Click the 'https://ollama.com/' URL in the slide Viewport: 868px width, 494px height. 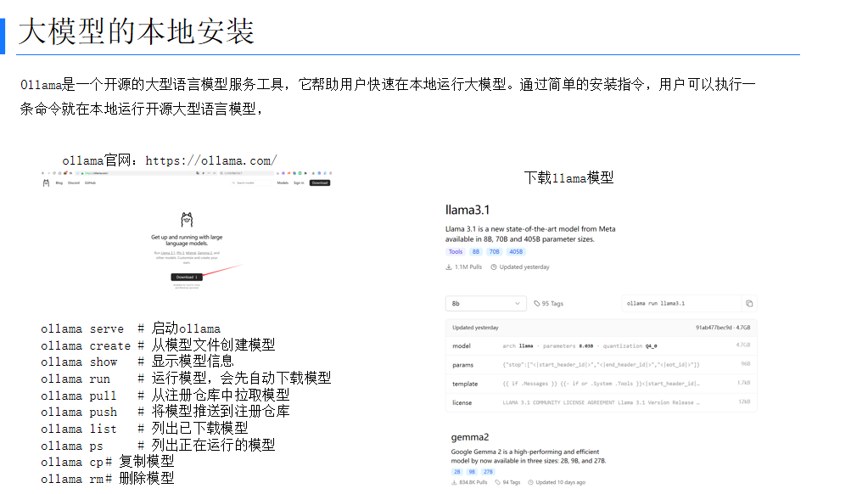pos(211,160)
